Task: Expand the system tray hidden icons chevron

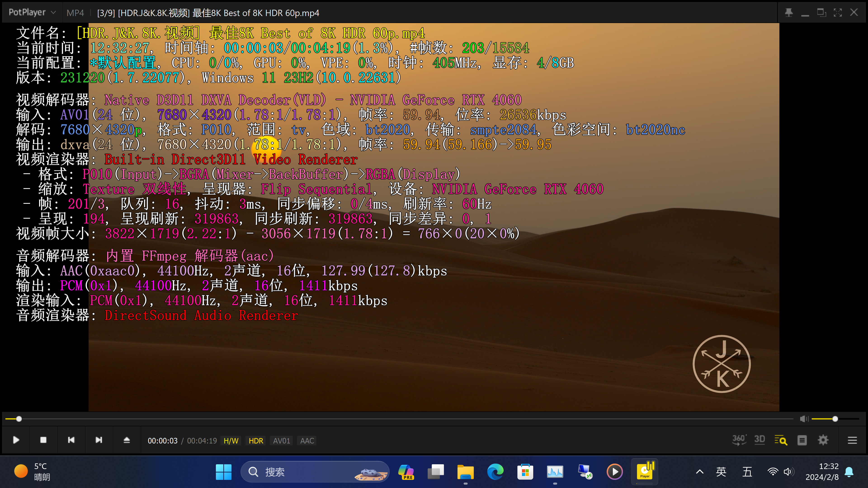Action: click(700, 472)
